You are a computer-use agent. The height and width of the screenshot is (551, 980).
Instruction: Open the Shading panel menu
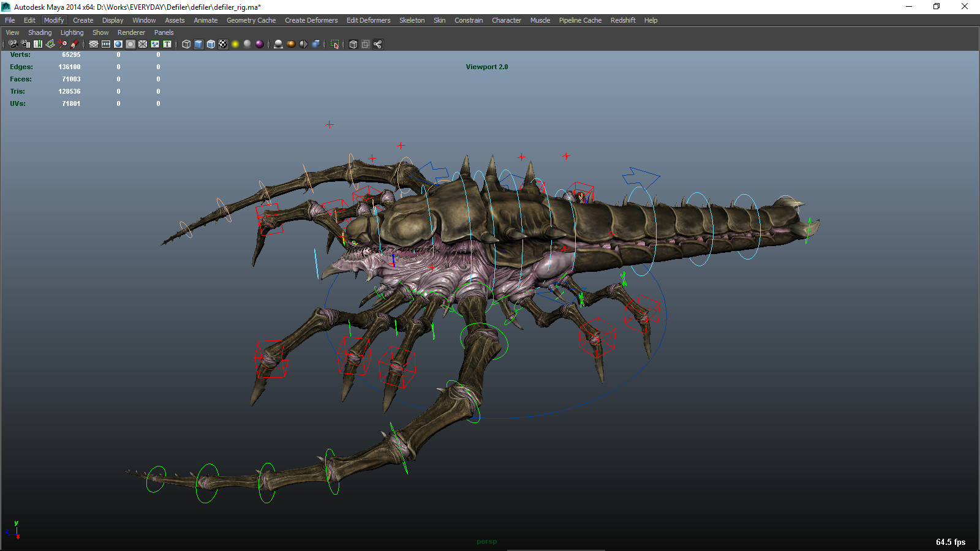[x=39, y=32]
